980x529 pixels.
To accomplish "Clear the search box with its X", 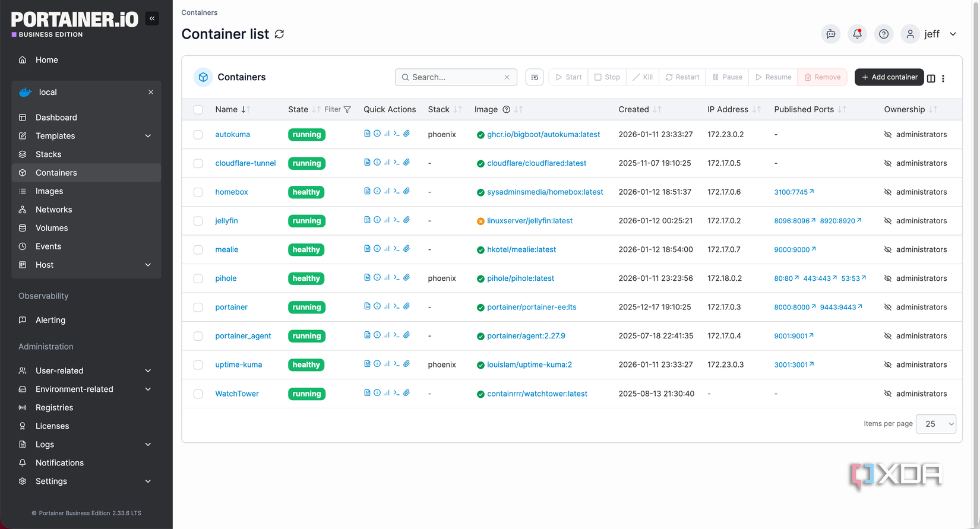I will 507,77.
